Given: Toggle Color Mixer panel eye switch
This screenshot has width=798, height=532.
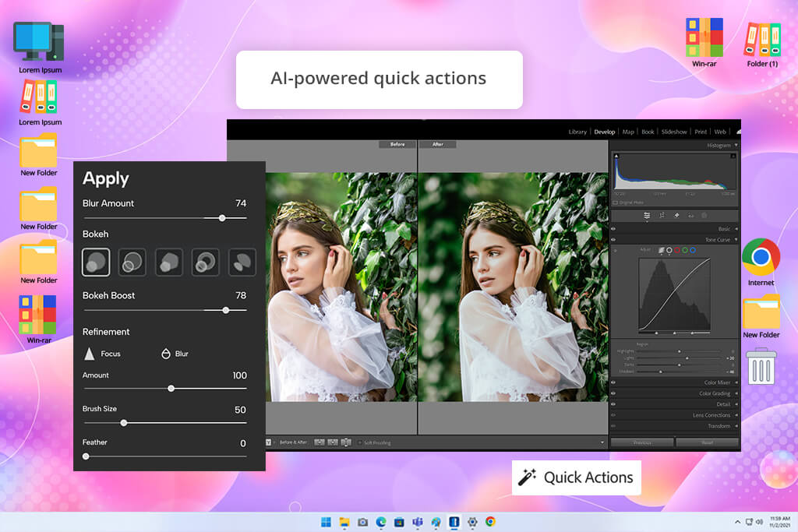Looking at the screenshot, I should click(613, 382).
